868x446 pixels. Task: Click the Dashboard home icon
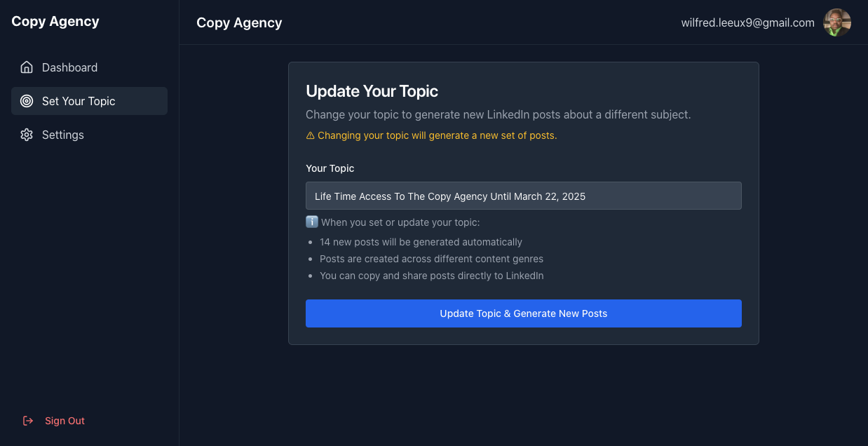tap(27, 67)
